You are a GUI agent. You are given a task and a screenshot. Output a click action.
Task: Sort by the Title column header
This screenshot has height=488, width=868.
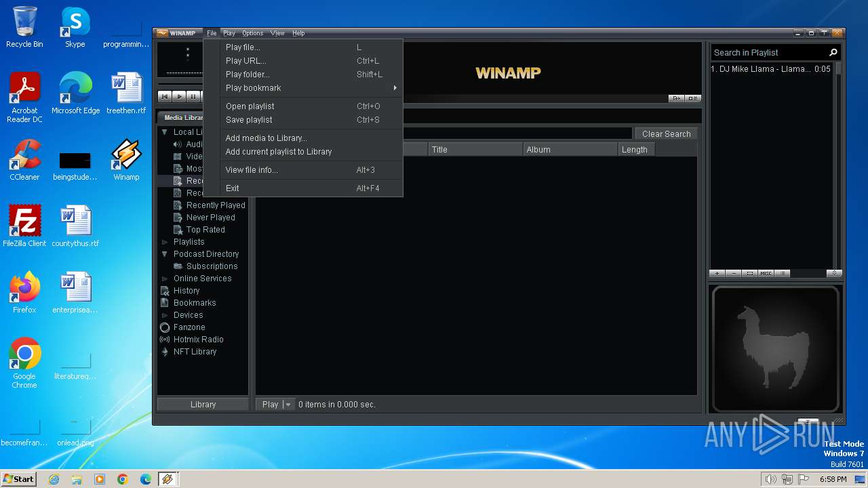[475, 150]
